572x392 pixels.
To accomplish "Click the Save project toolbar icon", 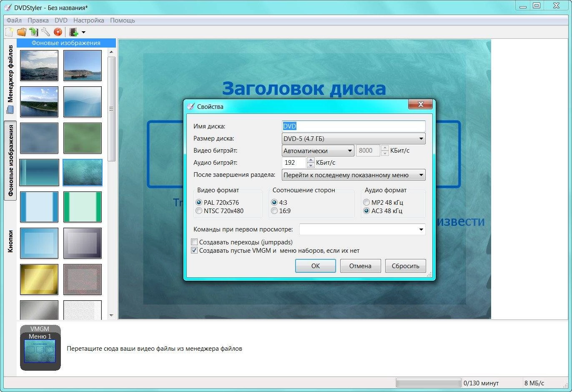I will pos(33,32).
